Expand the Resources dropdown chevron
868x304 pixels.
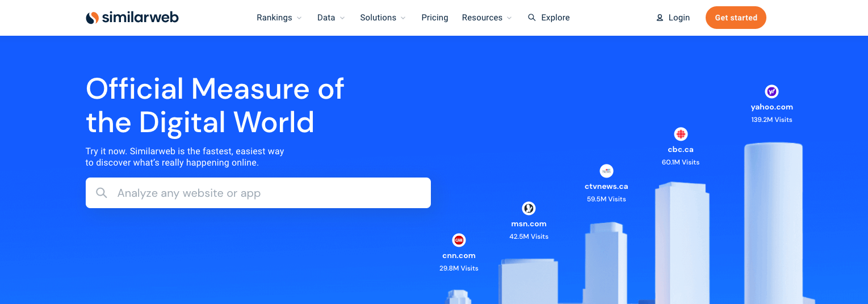click(509, 18)
